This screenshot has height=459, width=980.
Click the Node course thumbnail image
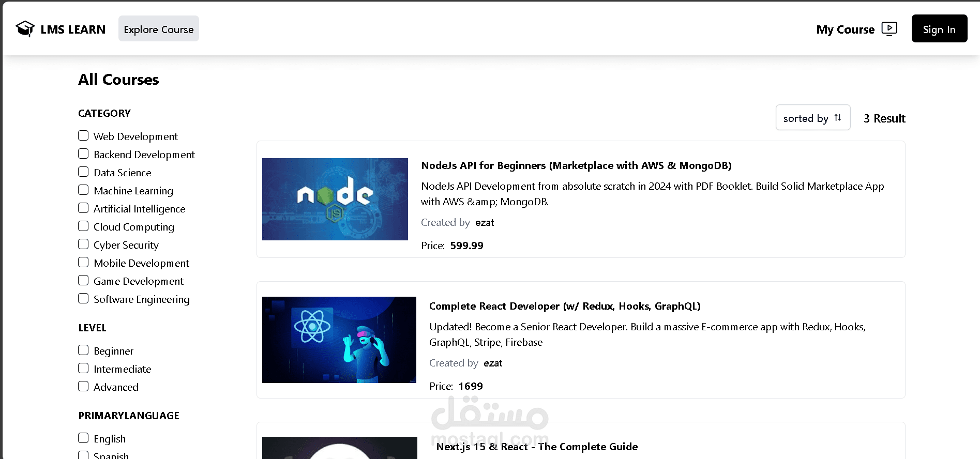335,199
